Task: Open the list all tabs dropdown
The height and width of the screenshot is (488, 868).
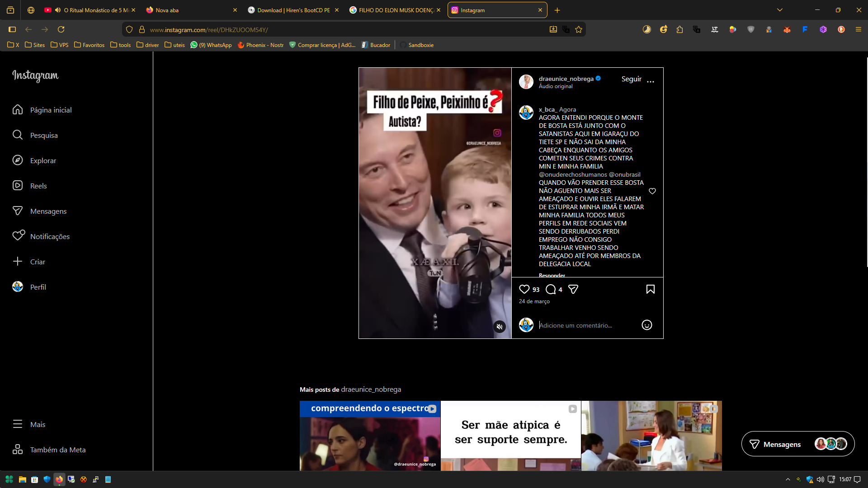Action: pyautogui.click(x=779, y=10)
